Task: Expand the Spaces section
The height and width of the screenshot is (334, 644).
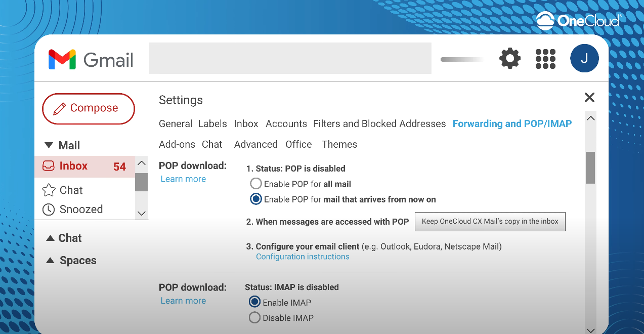Action: click(x=50, y=260)
